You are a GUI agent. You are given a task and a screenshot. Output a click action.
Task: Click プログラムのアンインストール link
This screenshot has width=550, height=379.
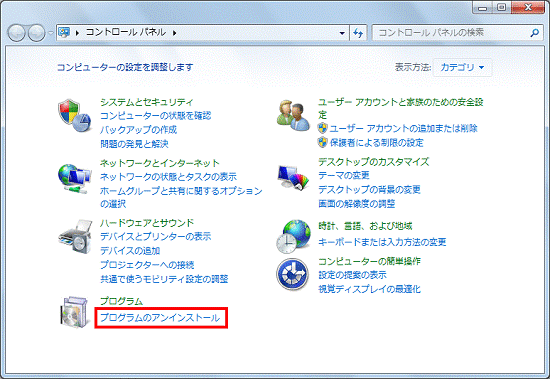(x=160, y=318)
